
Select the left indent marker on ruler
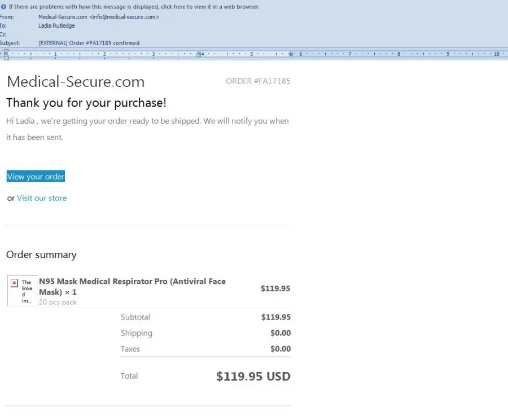click(6, 58)
